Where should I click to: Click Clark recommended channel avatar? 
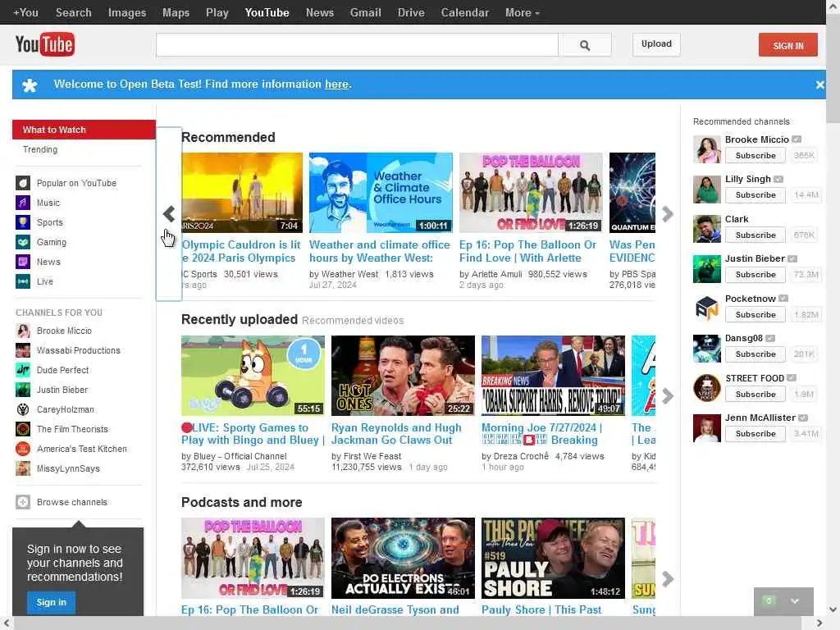tap(706, 229)
